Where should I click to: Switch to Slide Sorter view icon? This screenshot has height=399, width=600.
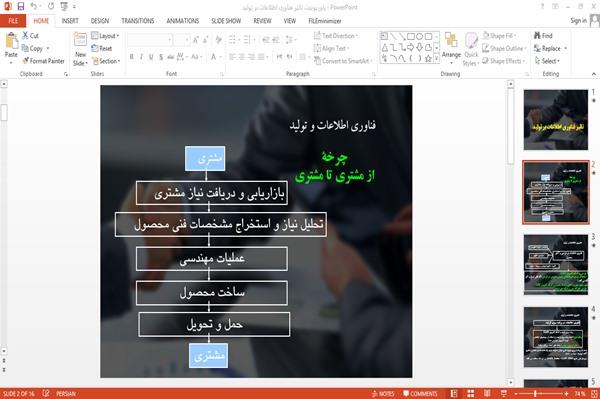click(x=470, y=394)
